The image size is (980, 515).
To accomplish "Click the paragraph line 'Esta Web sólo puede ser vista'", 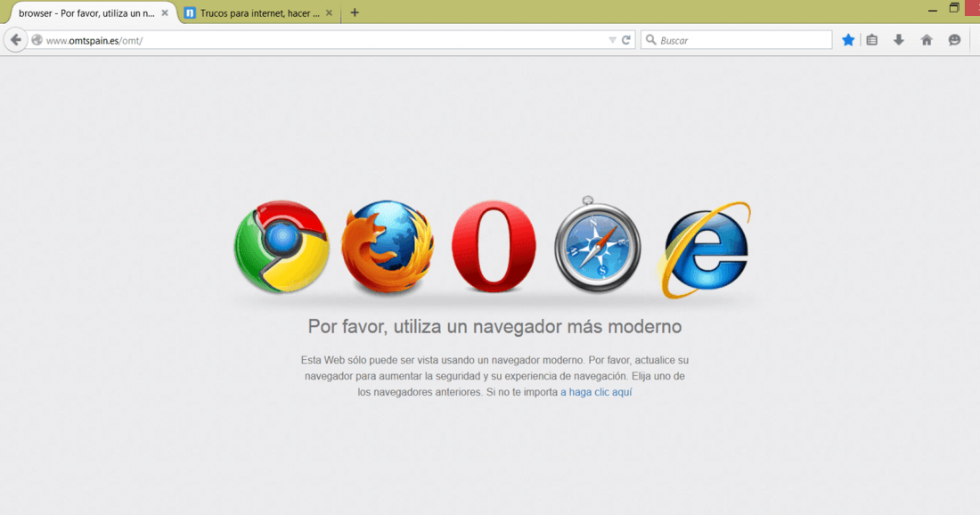I will click(x=494, y=361).
